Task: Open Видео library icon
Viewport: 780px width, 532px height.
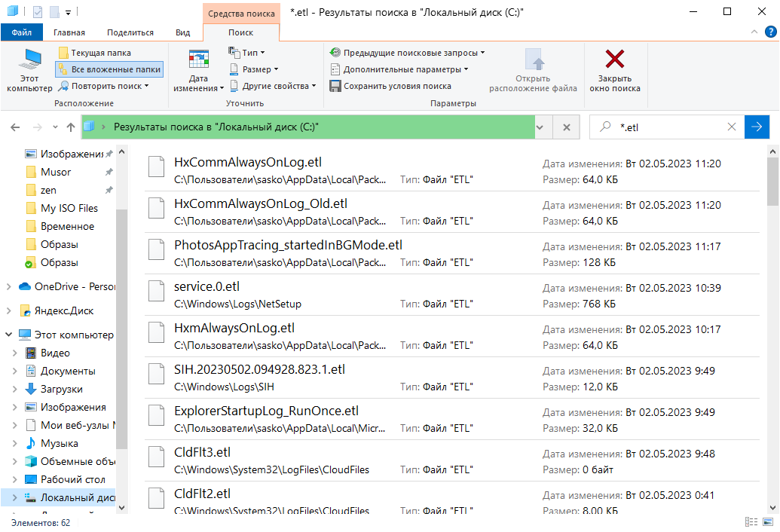Action: [31, 353]
